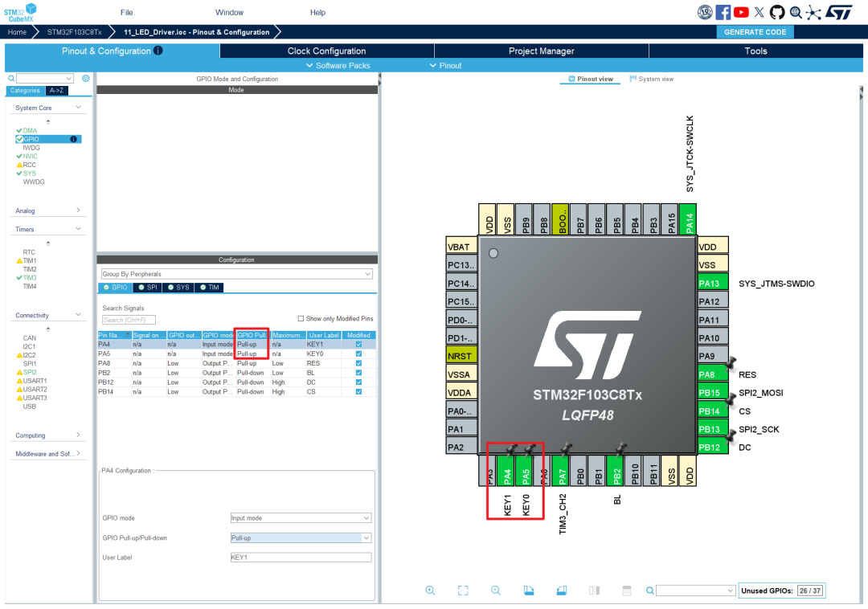Collapse the Connectivity category
The width and height of the screenshot is (868, 609).
coord(78,315)
